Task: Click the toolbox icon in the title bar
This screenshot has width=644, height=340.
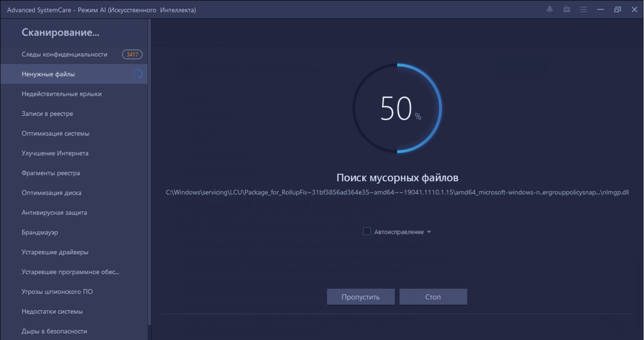Action: (566, 9)
